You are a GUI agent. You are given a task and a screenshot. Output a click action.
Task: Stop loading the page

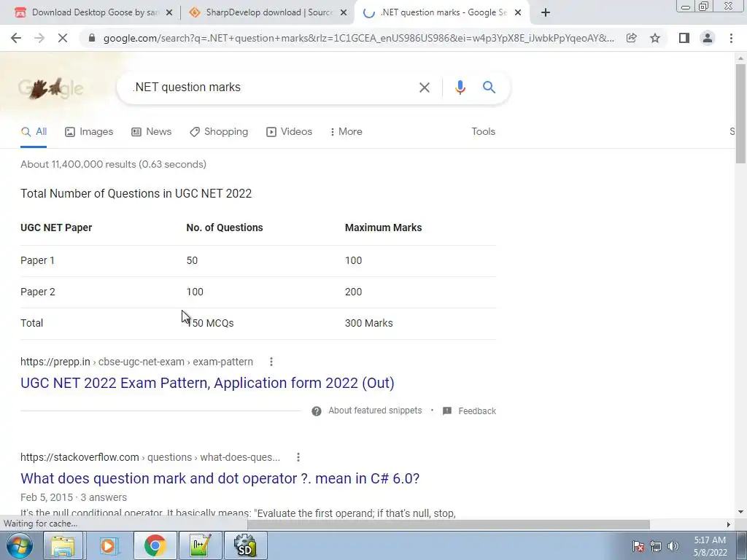coord(63,38)
